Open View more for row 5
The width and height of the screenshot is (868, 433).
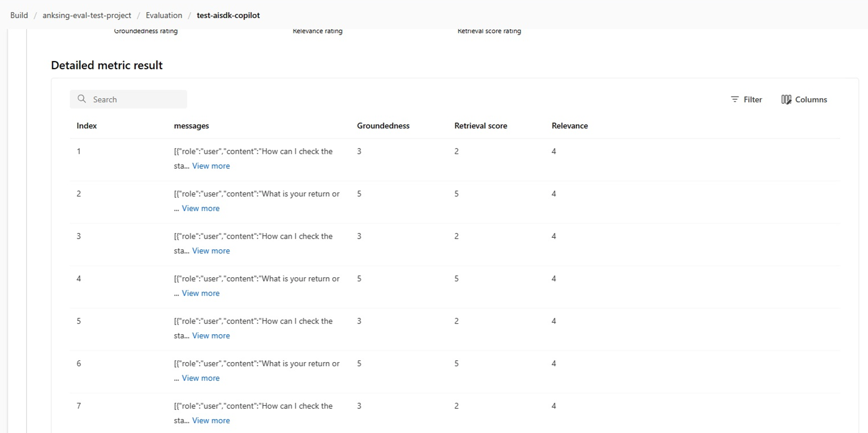(x=211, y=336)
